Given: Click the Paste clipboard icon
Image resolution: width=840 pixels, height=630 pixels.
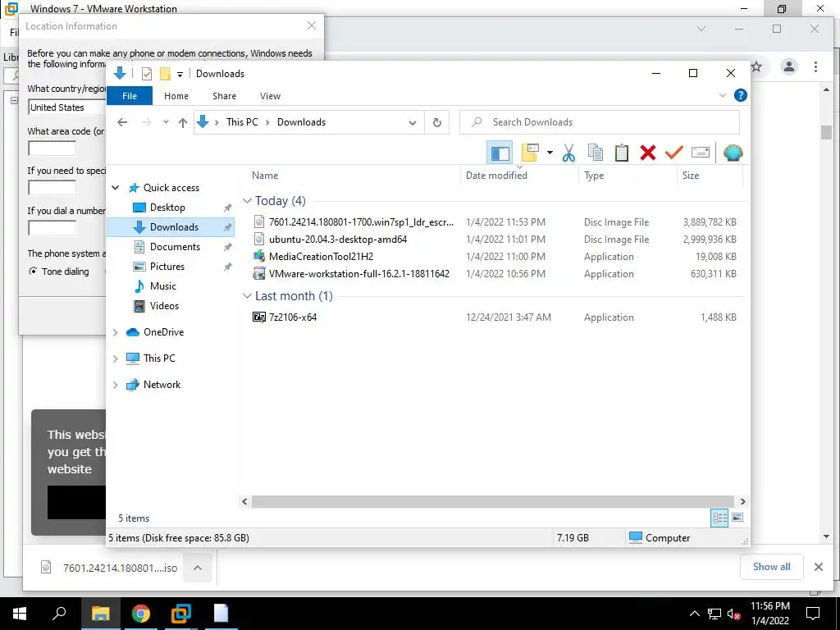Looking at the screenshot, I should (622, 153).
